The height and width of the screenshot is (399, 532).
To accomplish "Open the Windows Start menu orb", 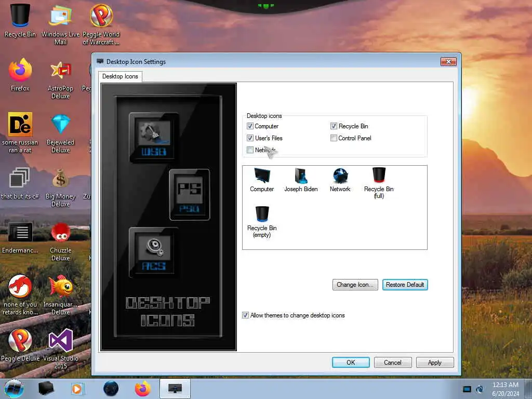I will tap(14, 389).
